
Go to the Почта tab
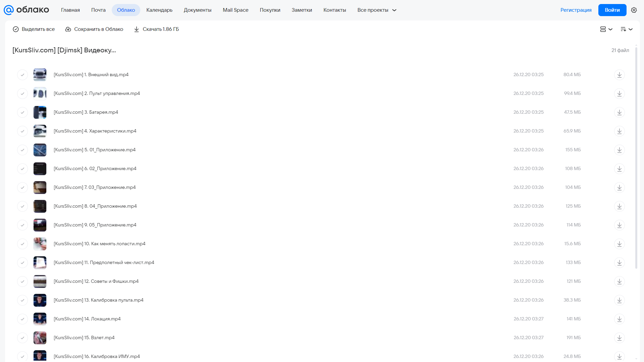pos(98,10)
